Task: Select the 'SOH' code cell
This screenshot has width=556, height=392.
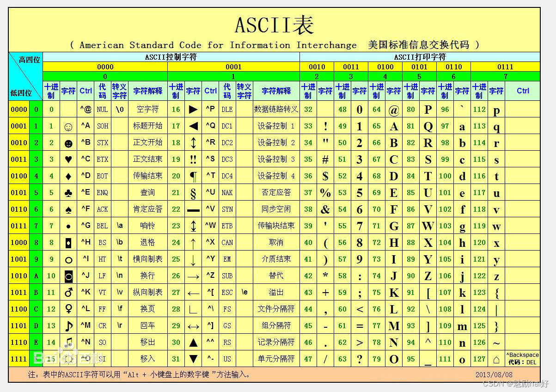Action: (x=102, y=126)
